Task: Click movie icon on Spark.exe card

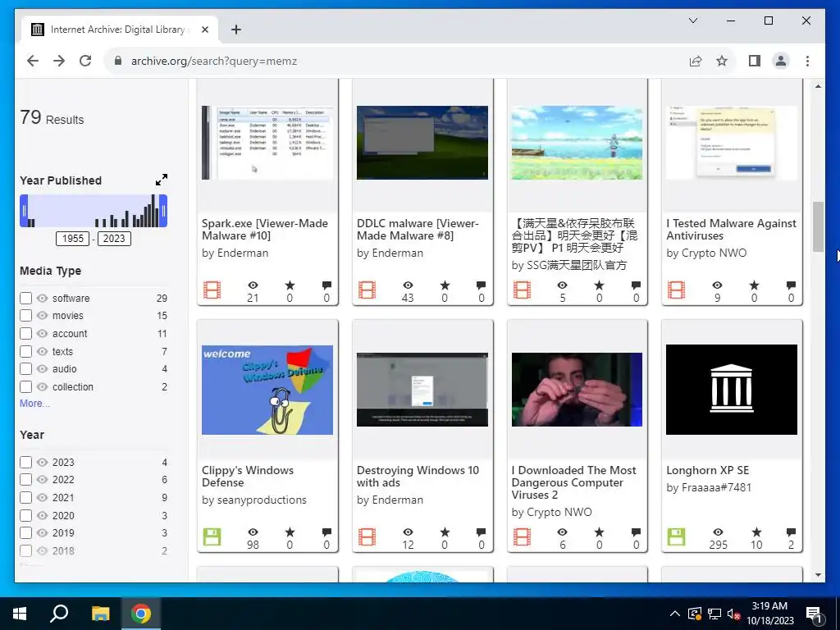Action: [x=212, y=290]
